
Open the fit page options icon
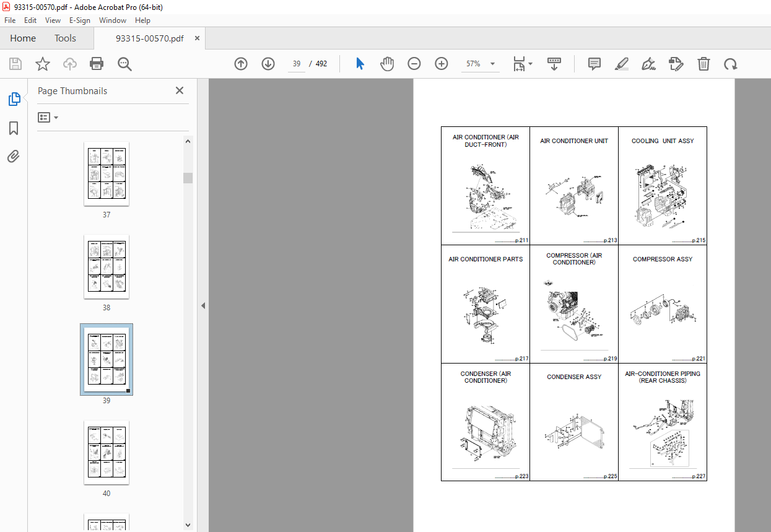(523, 64)
